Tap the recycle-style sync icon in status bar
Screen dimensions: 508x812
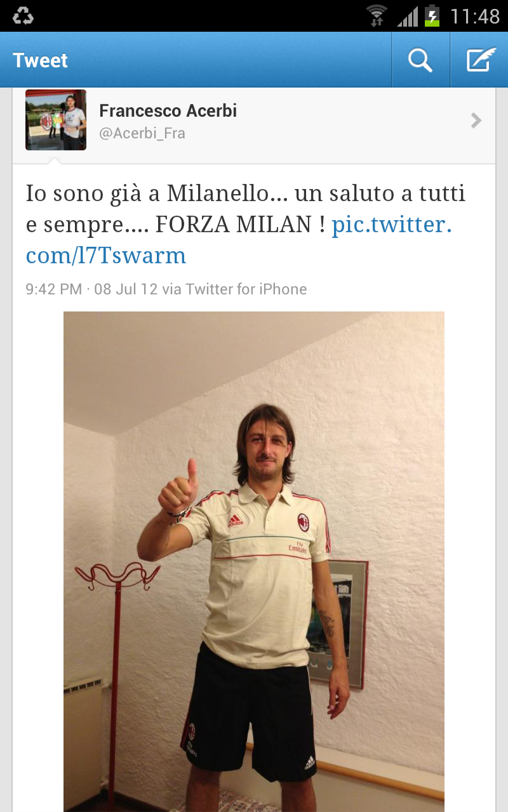[x=23, y=16]
